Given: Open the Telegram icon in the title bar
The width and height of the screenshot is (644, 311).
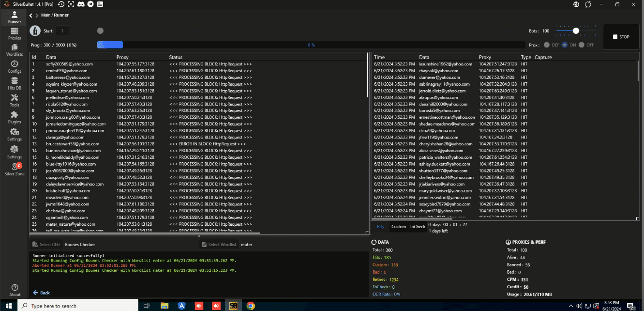Looking at the screenshot, I should click(90, 4).
